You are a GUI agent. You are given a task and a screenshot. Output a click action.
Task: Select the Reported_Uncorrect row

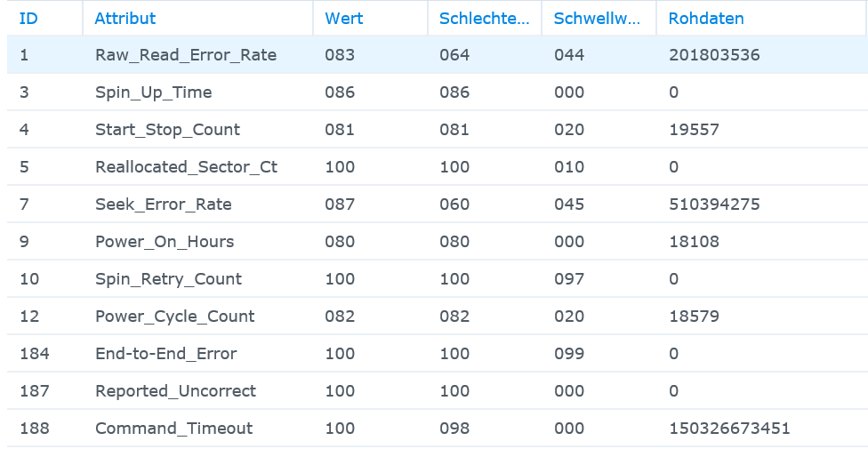pyautogui.click(x=438, y=391)
